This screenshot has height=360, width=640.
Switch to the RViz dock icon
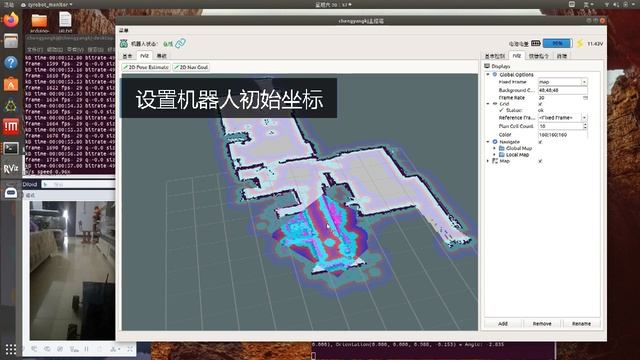(x=11, y=169)
